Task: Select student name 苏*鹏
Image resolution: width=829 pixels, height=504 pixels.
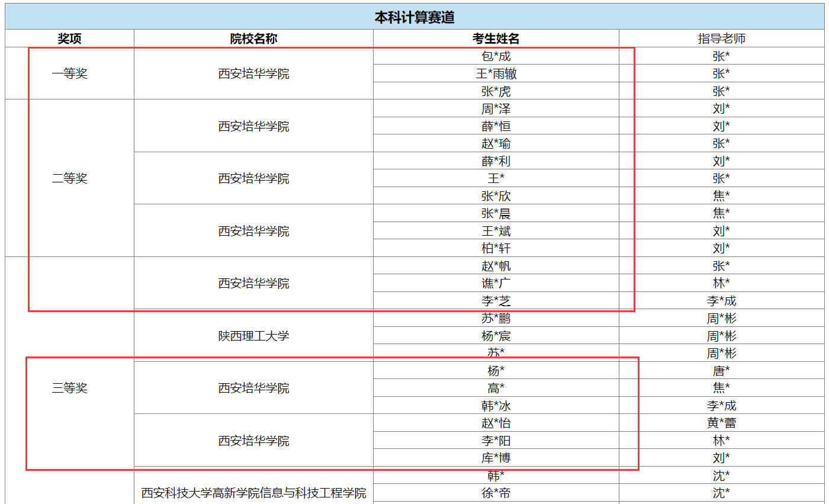Action: coord(496,319)
